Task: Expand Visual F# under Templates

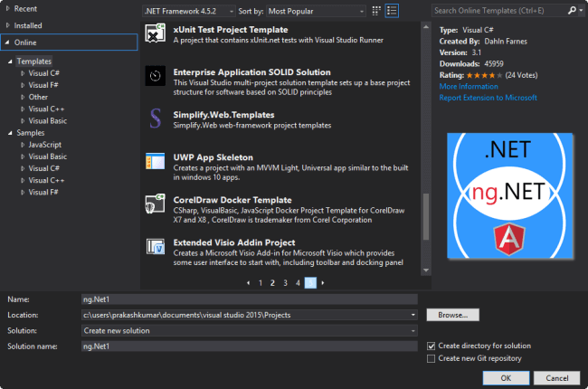Action: 23,85
